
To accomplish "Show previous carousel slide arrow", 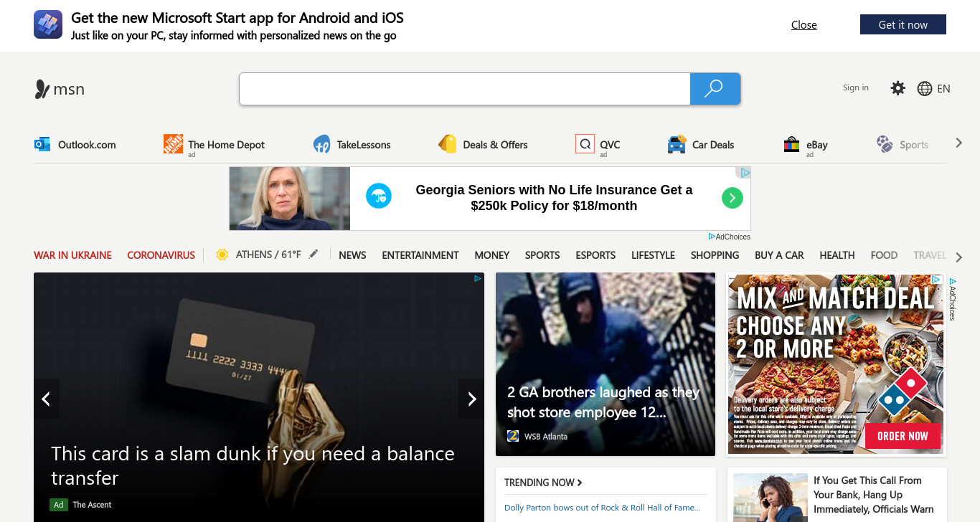I will pyautogui.click(x=46, y=399).
